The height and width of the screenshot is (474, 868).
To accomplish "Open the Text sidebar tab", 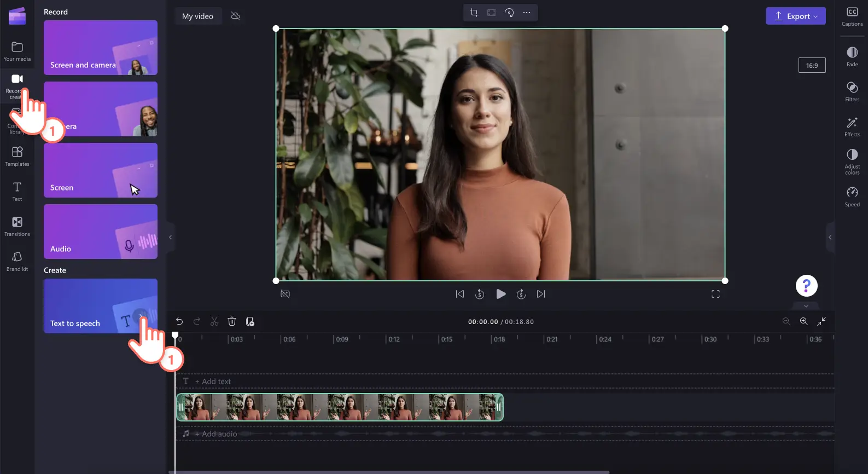I will (17, 192).
